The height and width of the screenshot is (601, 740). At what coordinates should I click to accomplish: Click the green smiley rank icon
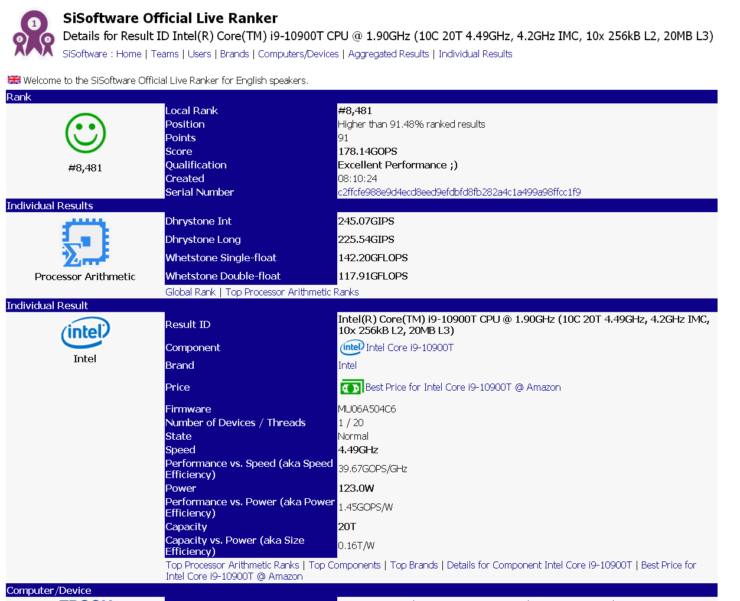pyautogui.click(x=85, y=133)
